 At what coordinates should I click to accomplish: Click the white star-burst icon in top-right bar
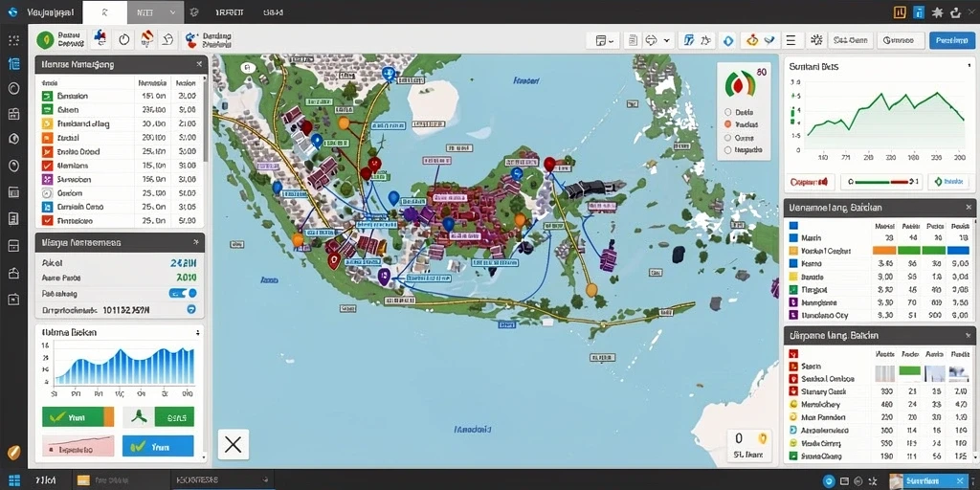pos(937,11)
